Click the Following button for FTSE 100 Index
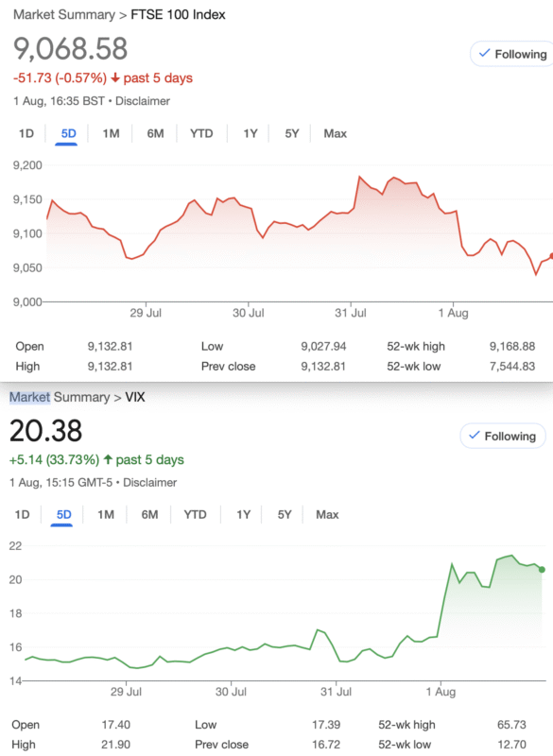The height and width of the screenshot is (756, 553). pyautogui.click(x=512, y=54)
